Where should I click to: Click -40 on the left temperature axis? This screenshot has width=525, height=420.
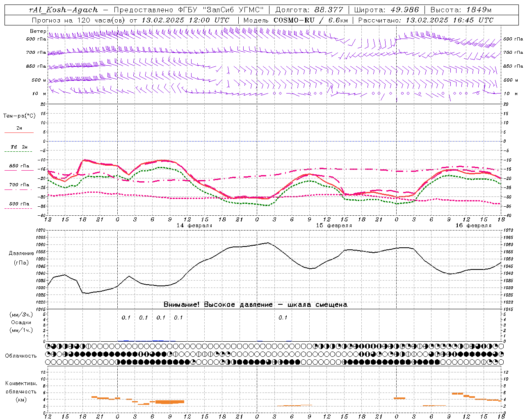[41, 216]
